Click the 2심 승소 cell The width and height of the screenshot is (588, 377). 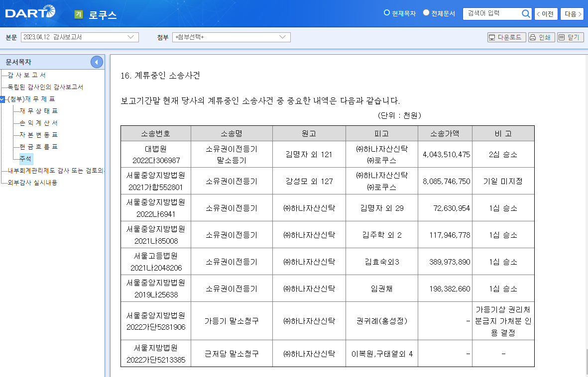(x=503, y=154)
